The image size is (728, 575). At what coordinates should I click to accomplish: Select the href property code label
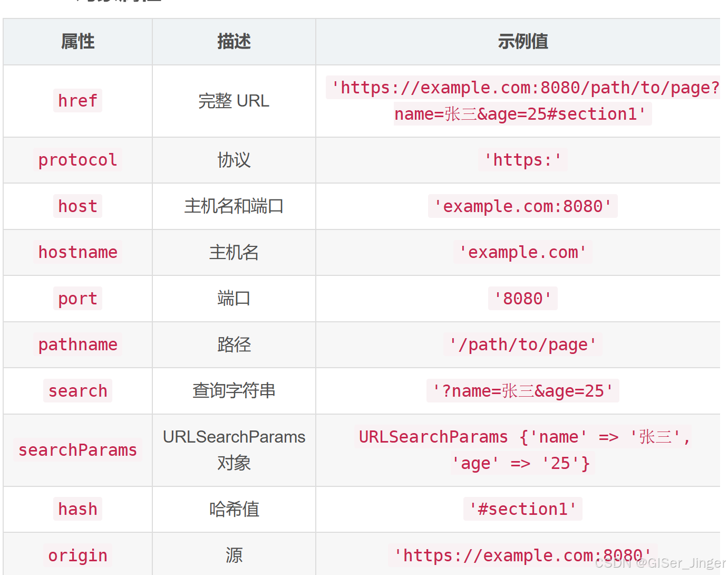click(77, 100)
